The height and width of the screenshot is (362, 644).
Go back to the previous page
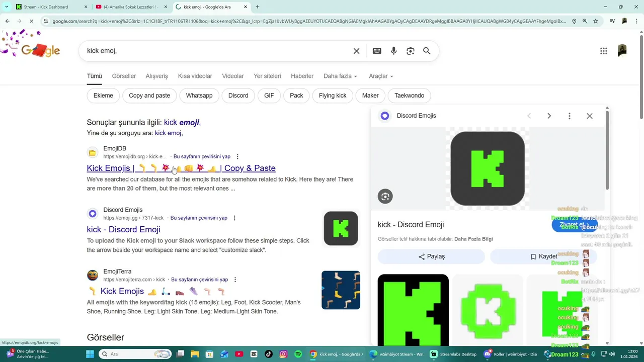point(7,21)
